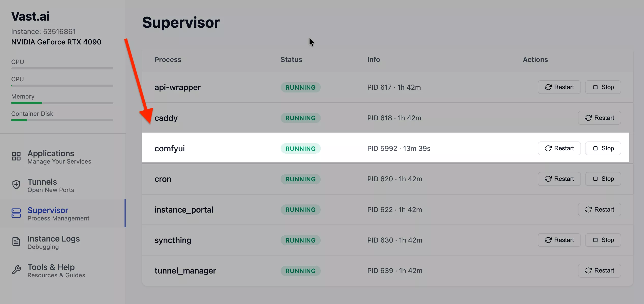Restart the syncthing process
This screenshot has height=304, width=644.
point(559,240)
